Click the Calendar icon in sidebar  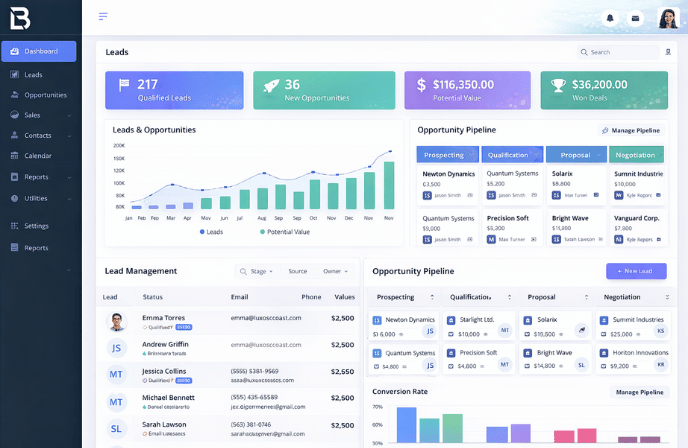pyautogui.click(x=14, y=156)
